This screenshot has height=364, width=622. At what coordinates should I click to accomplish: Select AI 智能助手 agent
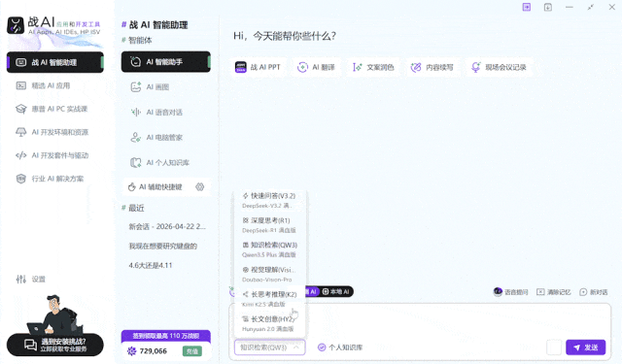tap(166, 62)
